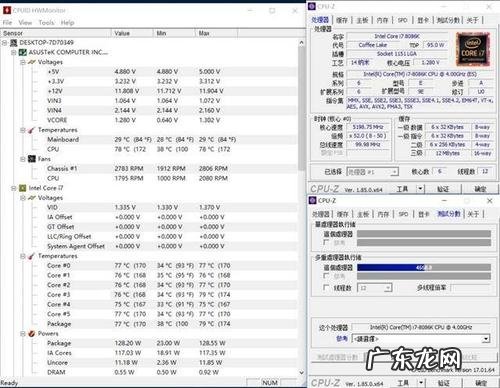Image resolution: width=500 pixels, height=388 pixels.
Task: Open the View menu in HWMonitor
Action: tap(25, 23)
